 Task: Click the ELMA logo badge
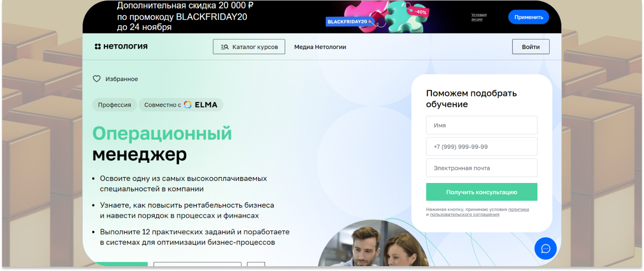tap(201, 105)
